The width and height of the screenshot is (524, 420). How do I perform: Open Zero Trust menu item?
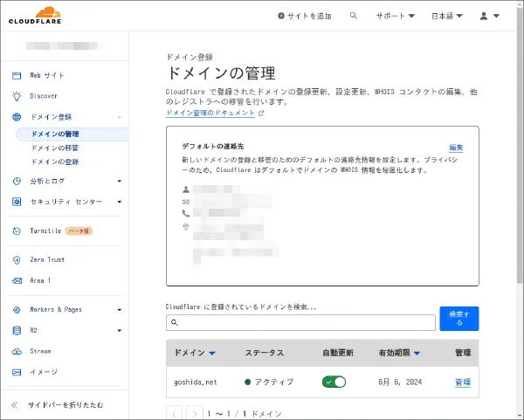pyautogui.click(x=47, y=260)
